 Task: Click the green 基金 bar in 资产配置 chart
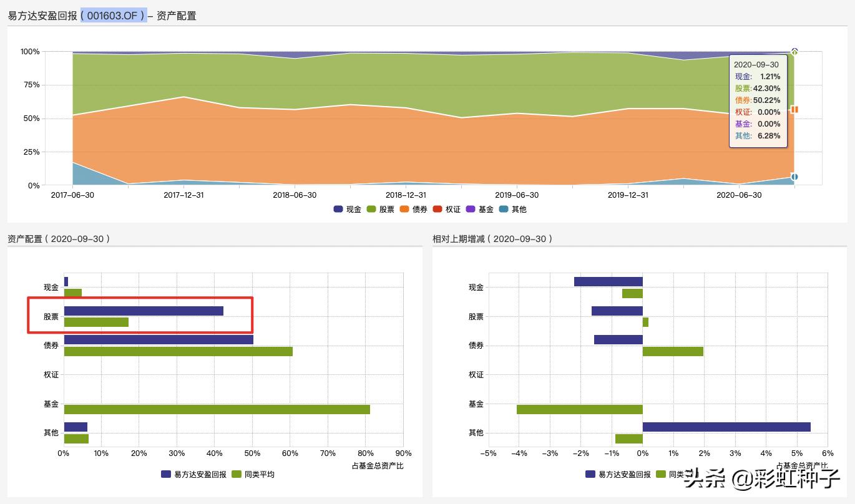pos(217,409)
